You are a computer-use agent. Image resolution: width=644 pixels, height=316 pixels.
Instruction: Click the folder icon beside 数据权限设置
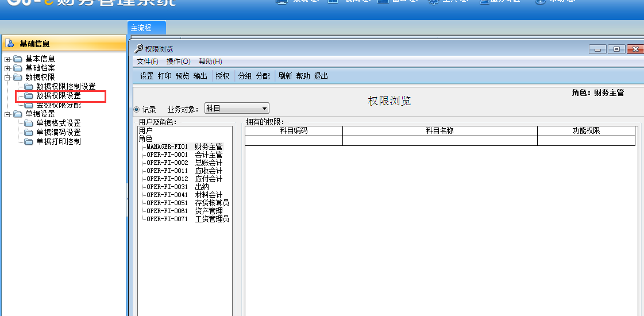29,96
